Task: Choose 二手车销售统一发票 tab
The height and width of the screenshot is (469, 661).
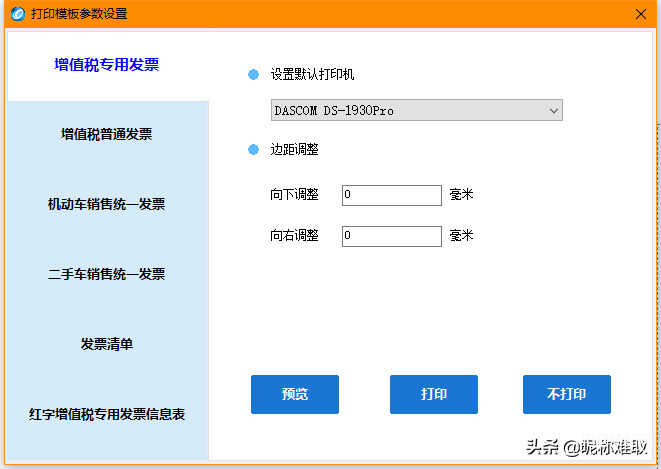Action: tap(107, 274)
